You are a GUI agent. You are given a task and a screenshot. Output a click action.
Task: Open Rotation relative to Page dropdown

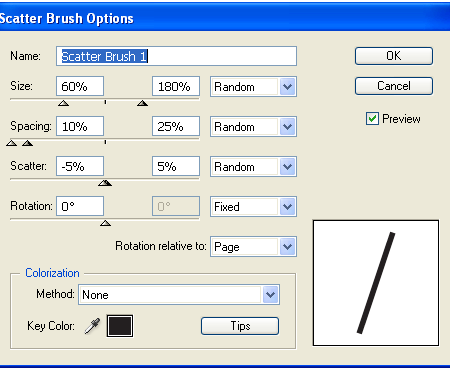tap(253, 247)
